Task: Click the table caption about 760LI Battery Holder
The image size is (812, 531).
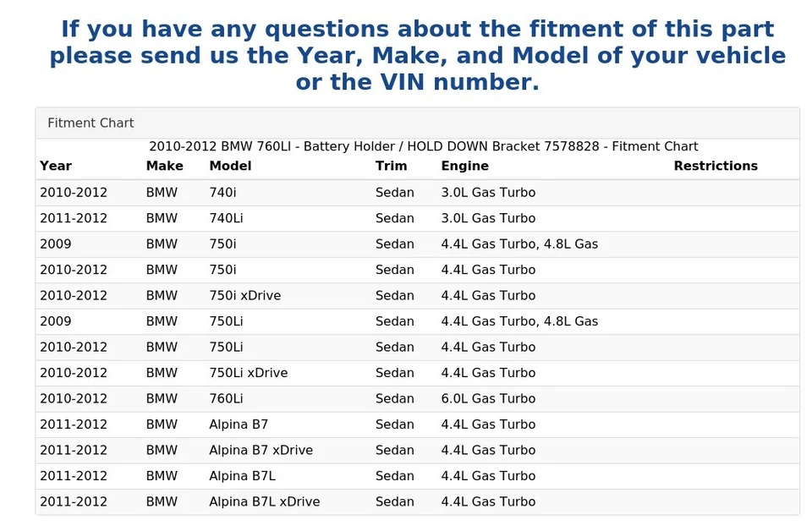Action: (423, 146)
